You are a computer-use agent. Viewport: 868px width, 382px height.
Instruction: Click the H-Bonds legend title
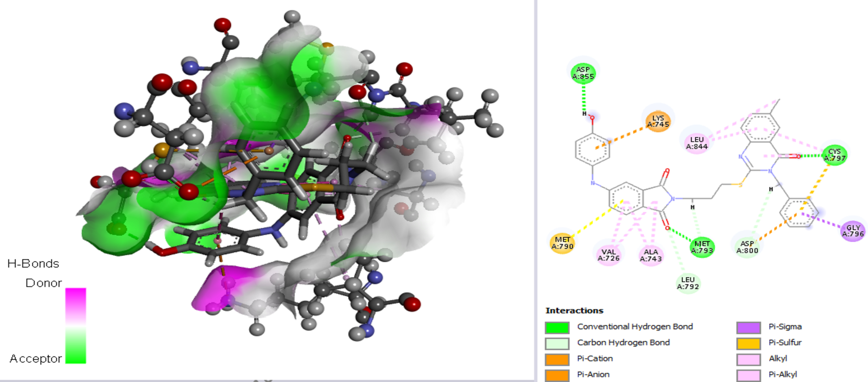[33, 264]
